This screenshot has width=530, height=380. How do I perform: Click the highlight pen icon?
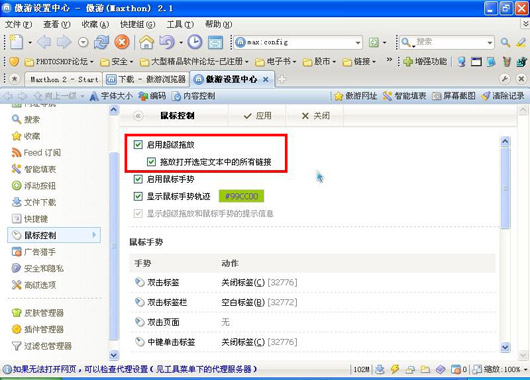click(x=521, y=42)
